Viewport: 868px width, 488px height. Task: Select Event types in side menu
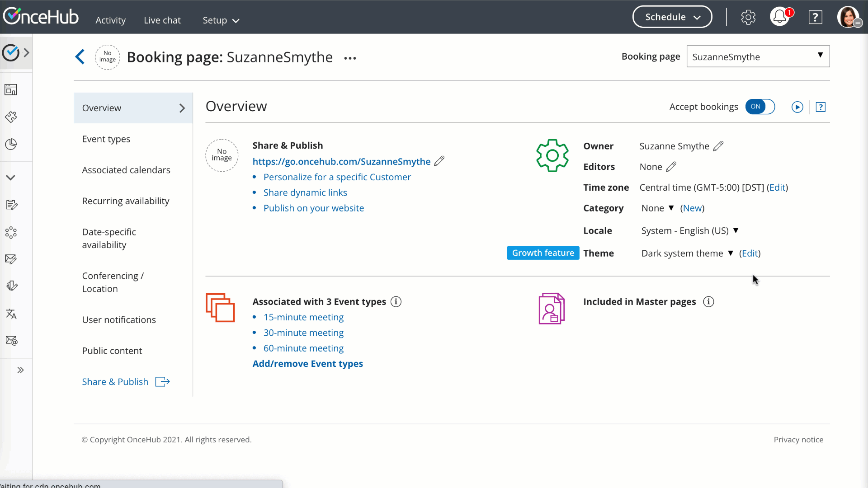(x=106, y=139)
